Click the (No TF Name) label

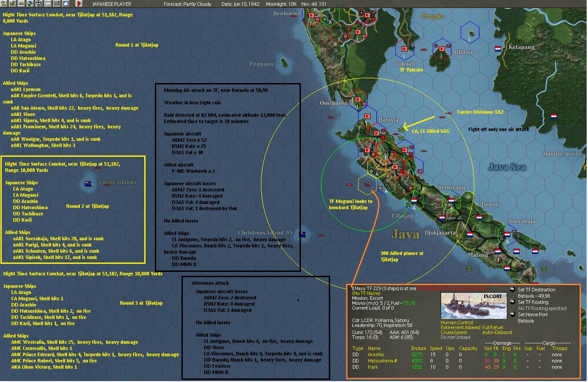point(366,293)
